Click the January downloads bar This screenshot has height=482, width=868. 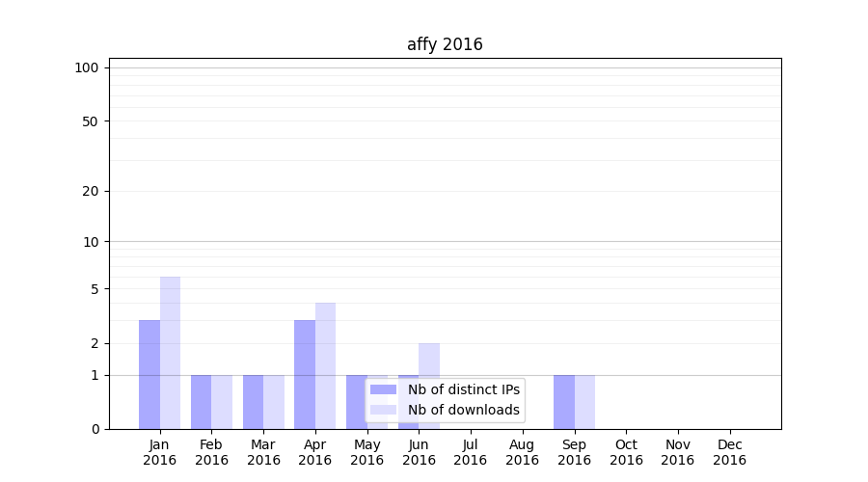[170, 353]
